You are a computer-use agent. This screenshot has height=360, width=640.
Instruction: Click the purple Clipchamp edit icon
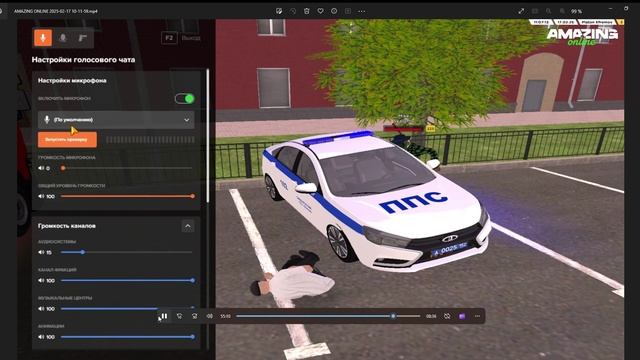[x=462, y=316]
